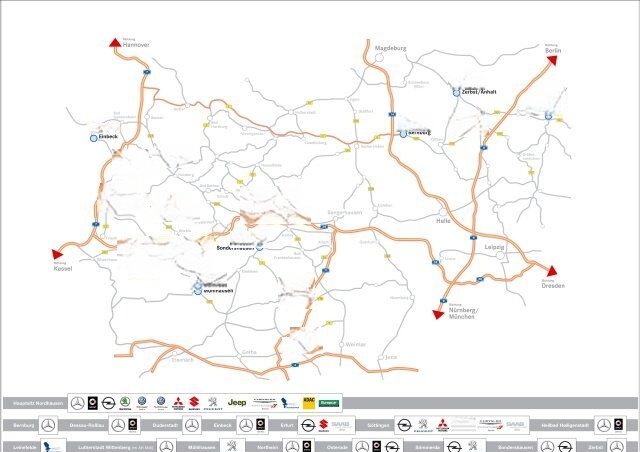Click the 'Magdeburg' map label

point(390,48)
